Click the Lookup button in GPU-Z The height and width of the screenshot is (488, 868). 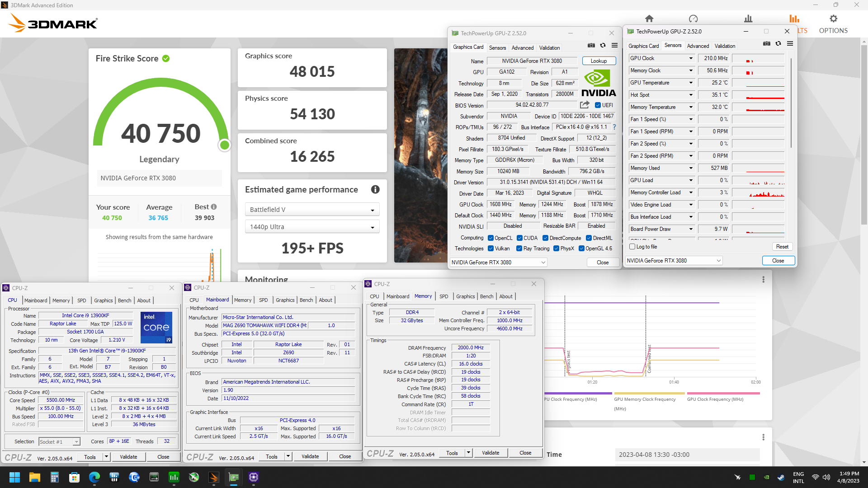[599, 61]
